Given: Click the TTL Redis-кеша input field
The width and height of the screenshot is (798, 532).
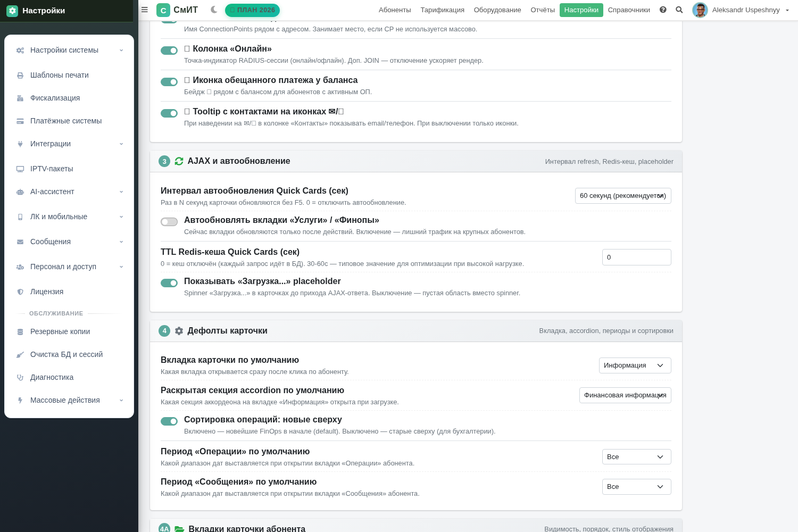Looking at the screenshot, I should click(x=637, y=257).
